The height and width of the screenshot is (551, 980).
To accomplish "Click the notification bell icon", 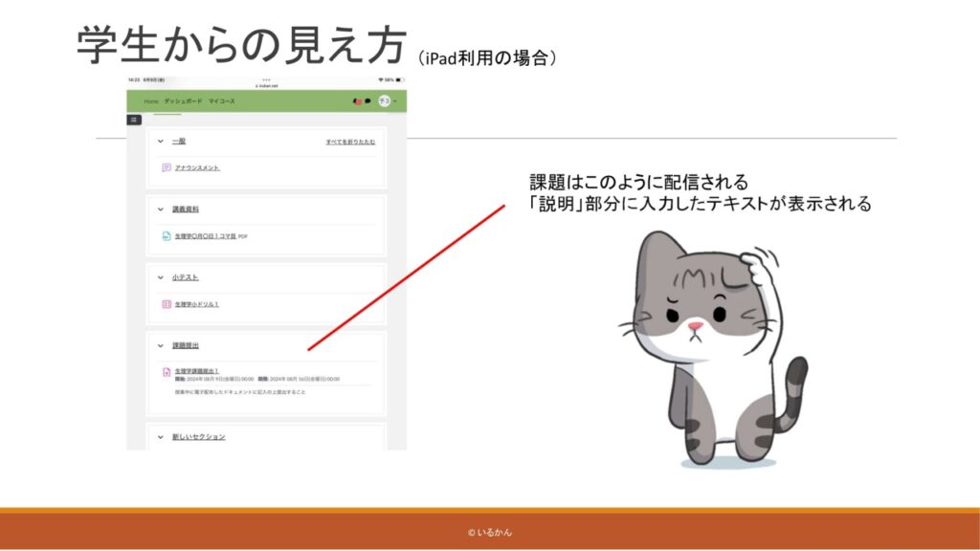I will pyautogui.click(x=358, y=100).
